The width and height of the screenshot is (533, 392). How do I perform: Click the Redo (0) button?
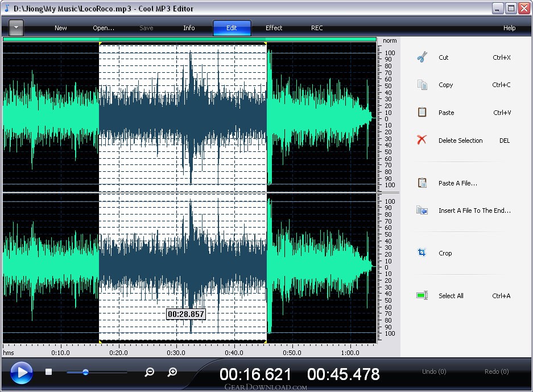(497, 372)
